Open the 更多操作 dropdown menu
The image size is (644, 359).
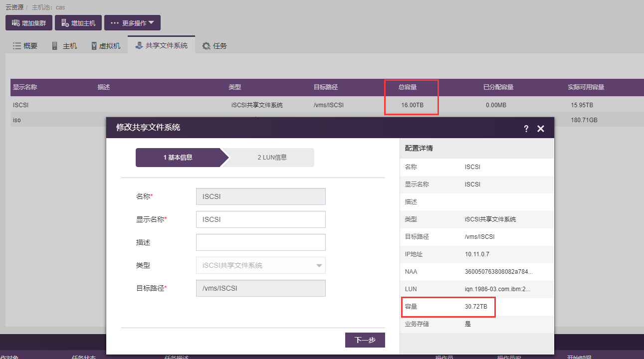(132, 23)
